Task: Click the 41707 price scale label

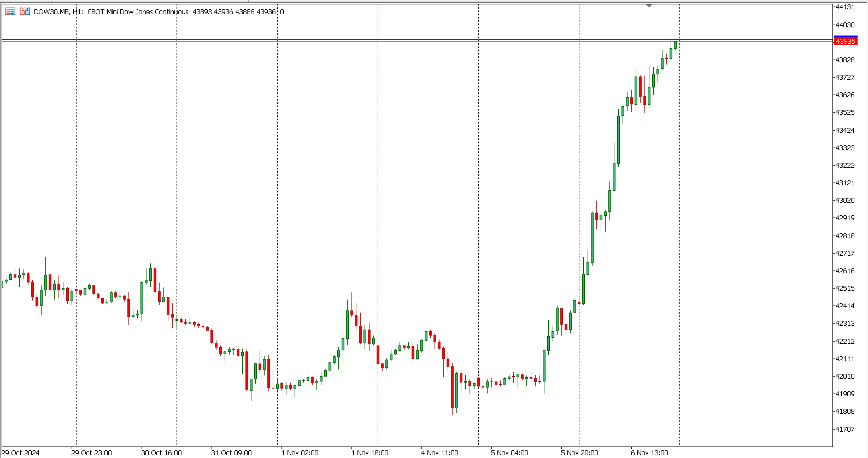Action: pyautogui.click(x=844, y=430)
